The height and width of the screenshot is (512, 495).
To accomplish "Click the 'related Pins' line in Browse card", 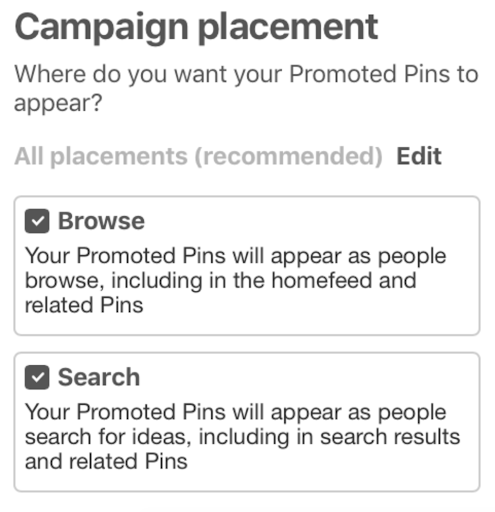I will 84,305.
